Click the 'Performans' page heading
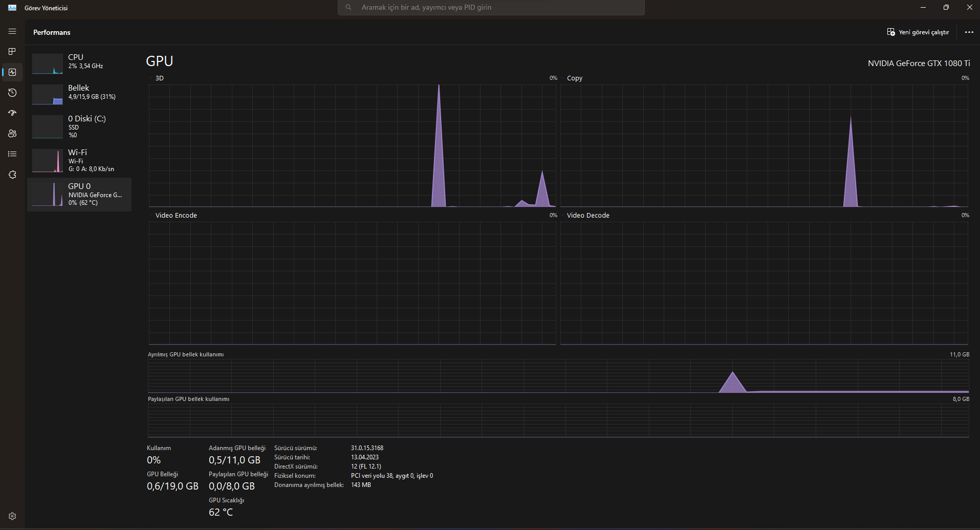 pyautogui.click(x=52, y=32)
